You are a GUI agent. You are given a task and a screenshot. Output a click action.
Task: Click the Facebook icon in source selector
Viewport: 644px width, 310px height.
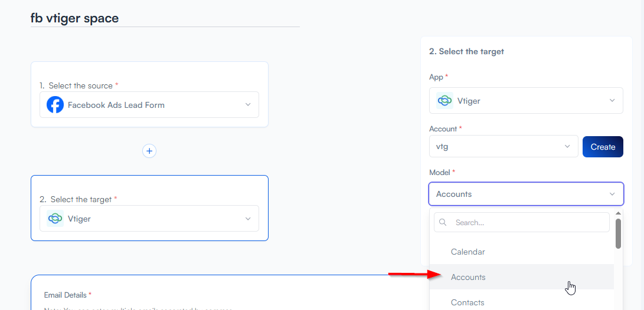point(55,105)
